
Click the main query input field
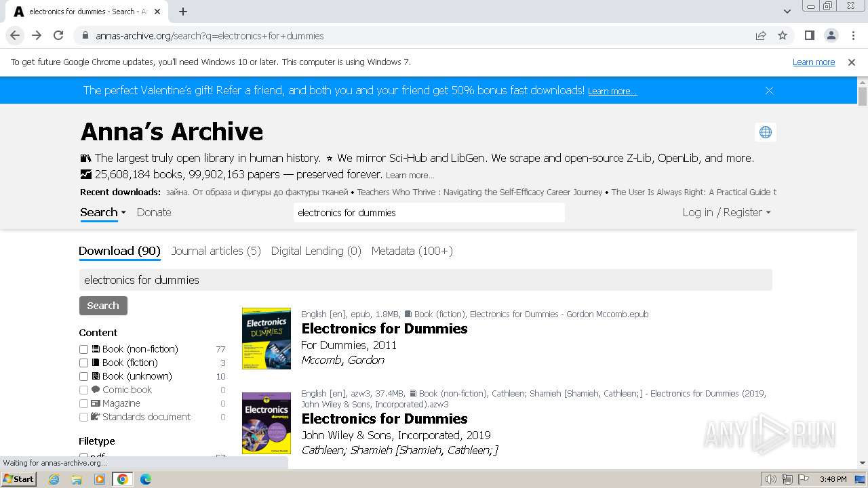[426, 280]
